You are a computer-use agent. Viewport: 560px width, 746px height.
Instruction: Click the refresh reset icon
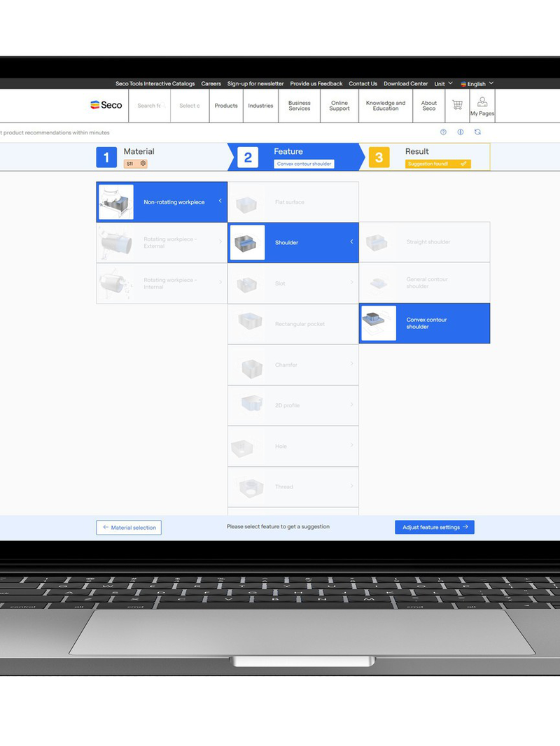477,132
